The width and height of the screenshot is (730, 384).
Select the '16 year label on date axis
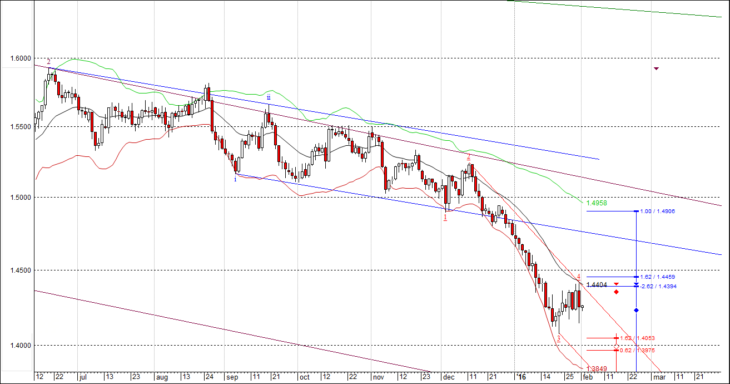coord(521,377)
